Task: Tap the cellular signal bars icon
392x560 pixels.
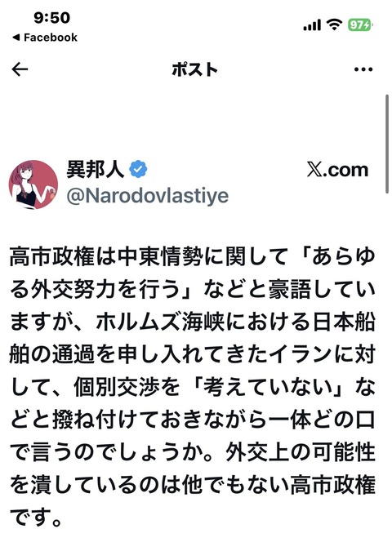Action: pos(312,25)
